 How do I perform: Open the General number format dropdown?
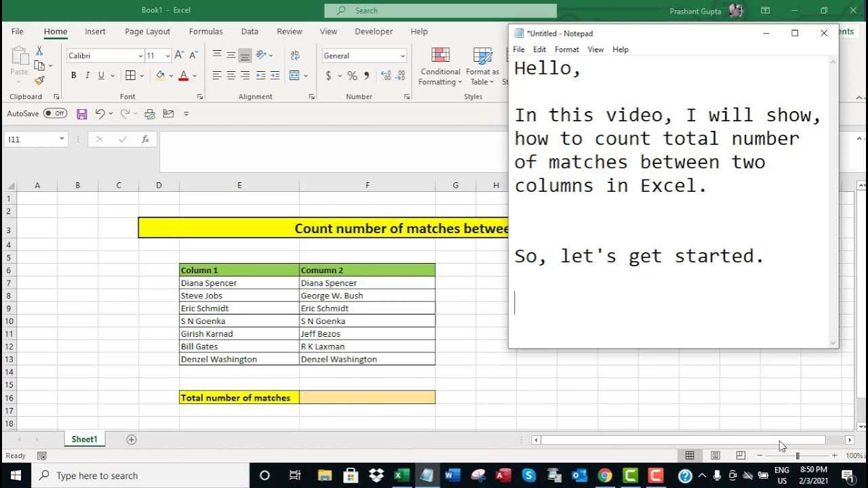(x=402, y=56)
